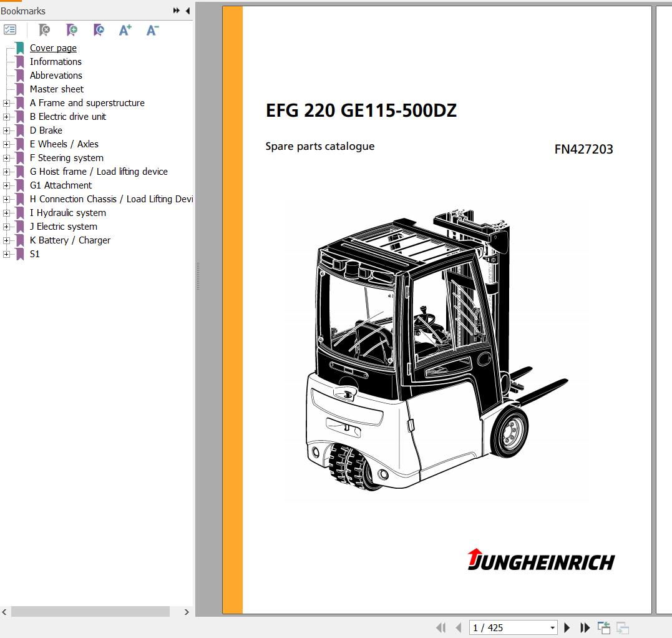This screenshot has width=672, height=638.
Task: Open the Cover page bookmark
Action: pos(53,47)
